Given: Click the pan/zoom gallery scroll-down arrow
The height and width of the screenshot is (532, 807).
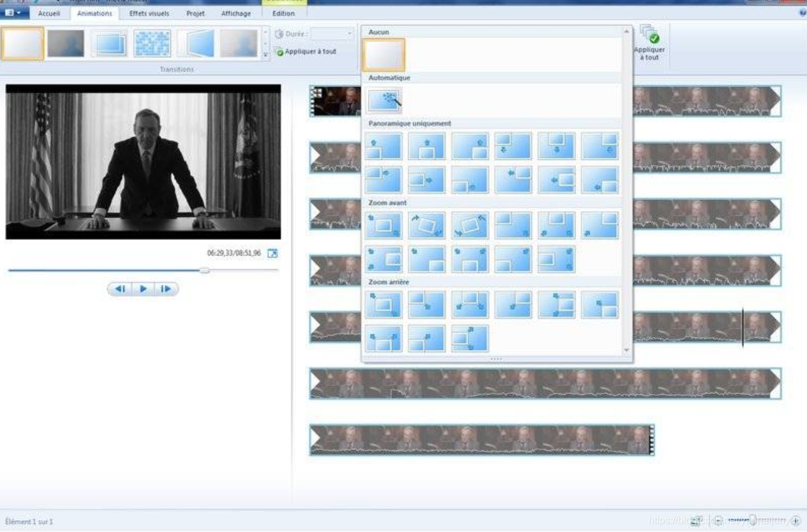Looking at the screenshot, I should point(627,350).
